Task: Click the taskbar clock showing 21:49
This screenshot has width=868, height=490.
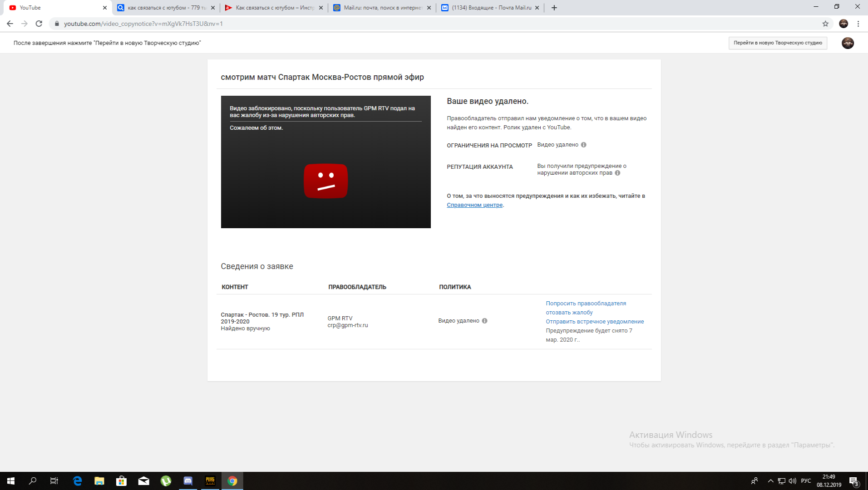Action: point(829,481)
